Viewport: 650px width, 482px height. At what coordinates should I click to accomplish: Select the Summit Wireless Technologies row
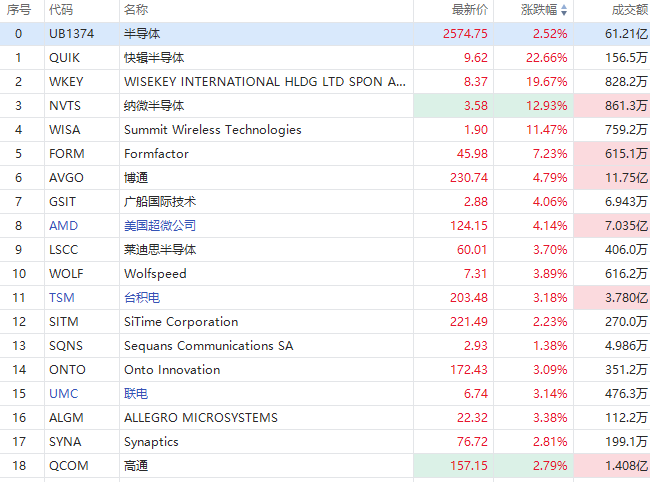pos(325,130)
